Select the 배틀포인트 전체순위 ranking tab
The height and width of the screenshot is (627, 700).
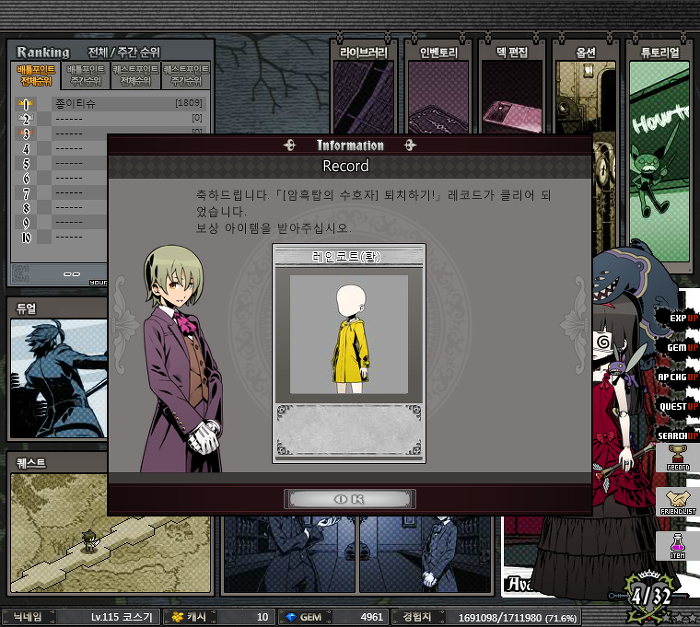click(36, 75)
